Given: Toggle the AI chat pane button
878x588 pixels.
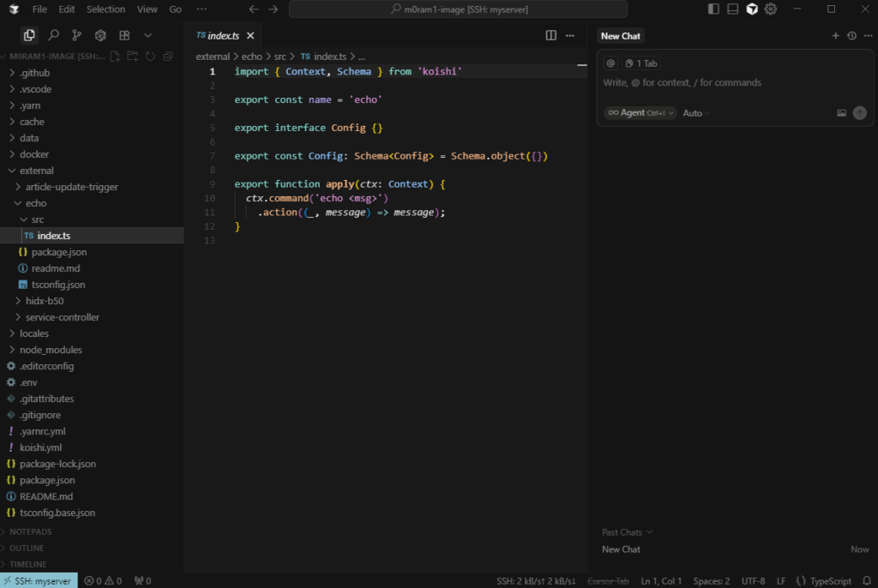Looking at the screenshot, I should (752, 9).
